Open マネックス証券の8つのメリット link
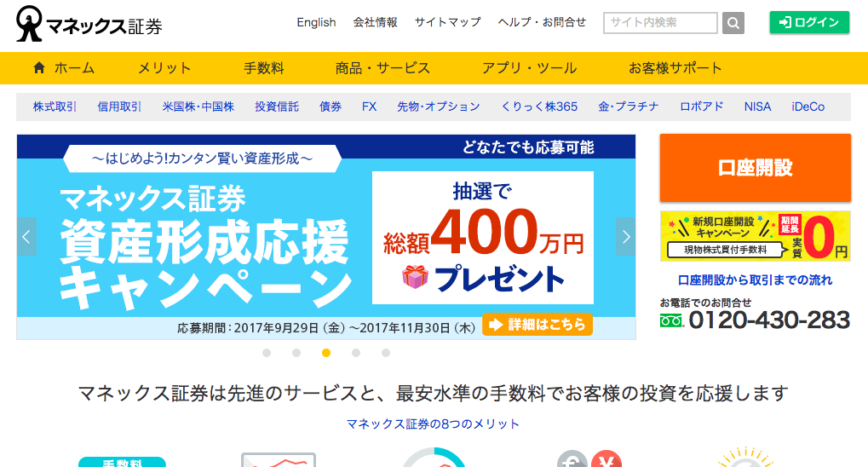The width and height of the screenshot is (868, 467). click(433, 424)
